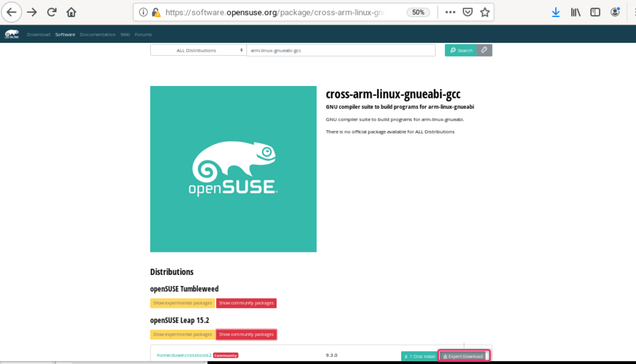Screen dimensions: 636x364
Task: Click the version number 9.3.0
Action: pyautogui.click(x=332, y=355)
